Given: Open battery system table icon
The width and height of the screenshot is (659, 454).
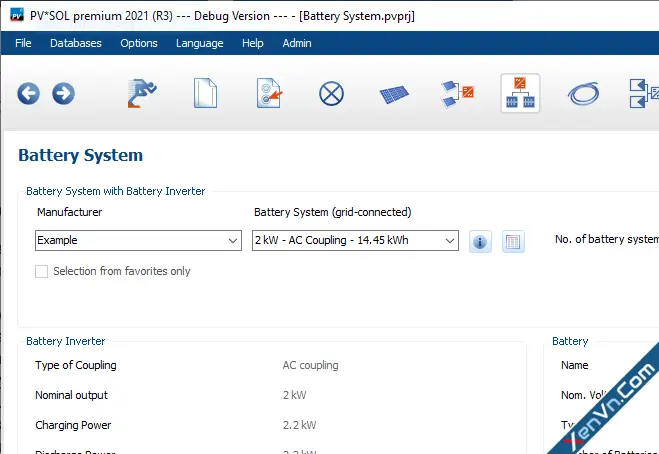Looking at the screenshot, I should point(513,242).
